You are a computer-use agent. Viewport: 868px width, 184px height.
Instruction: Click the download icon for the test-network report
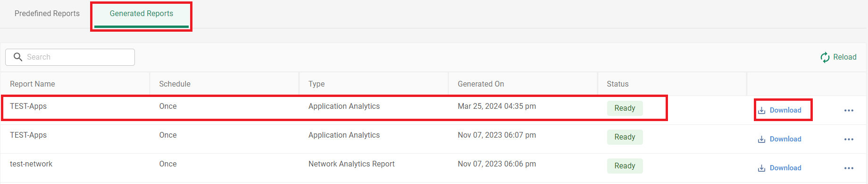point(761,168)
